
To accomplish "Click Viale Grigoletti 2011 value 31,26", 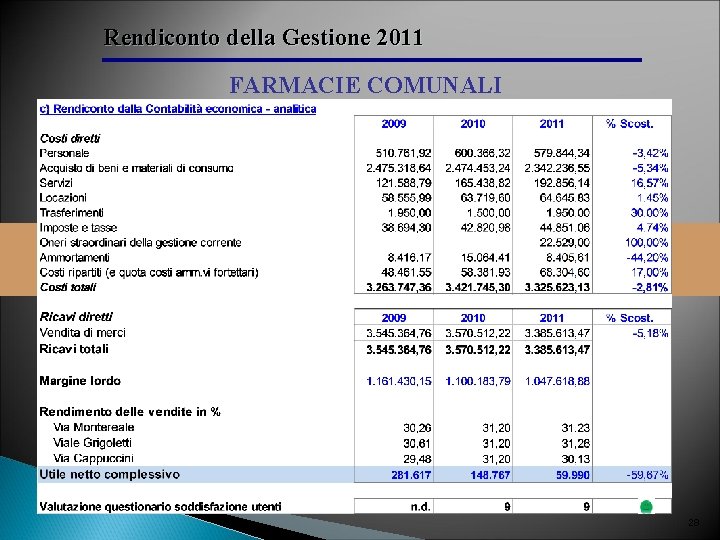I will pos(575,444).
